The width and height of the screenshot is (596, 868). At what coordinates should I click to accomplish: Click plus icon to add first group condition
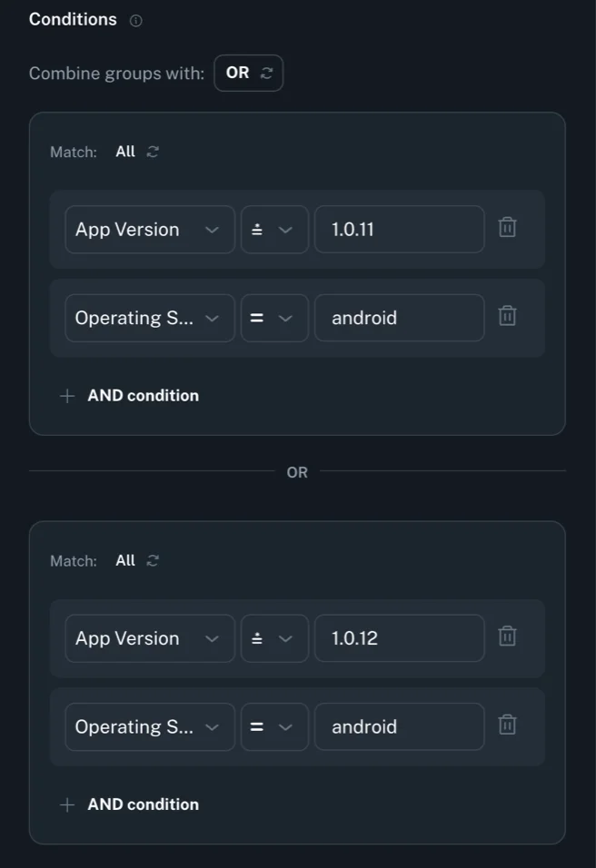66,396
